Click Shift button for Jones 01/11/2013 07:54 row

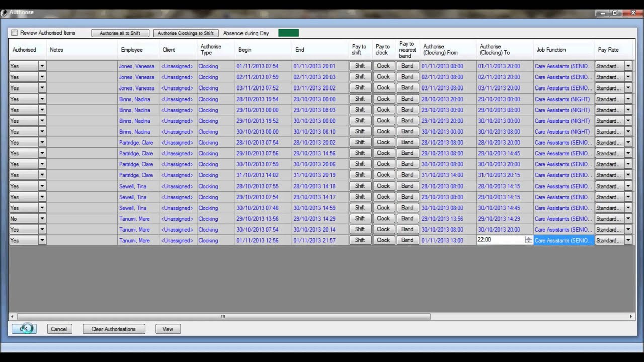[360, 66]
